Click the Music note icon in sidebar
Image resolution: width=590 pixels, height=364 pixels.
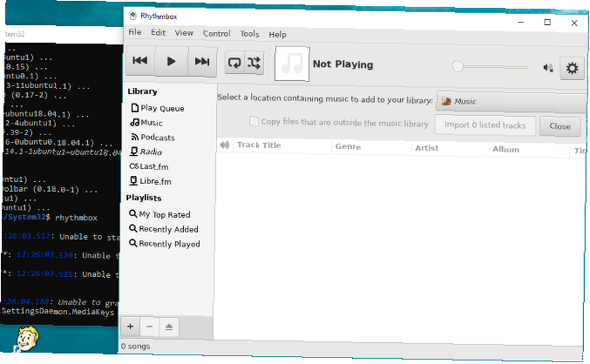pos(135,122)
